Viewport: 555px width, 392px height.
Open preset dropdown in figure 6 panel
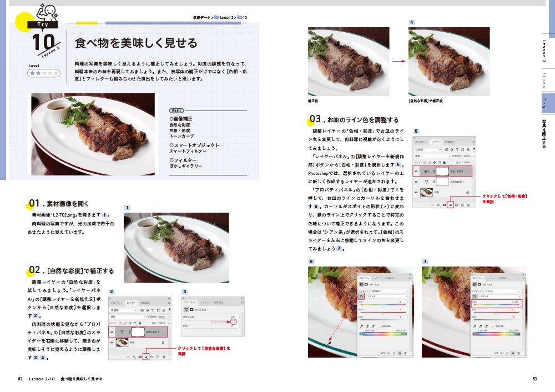pyautogui.click(x=389, y=291)
